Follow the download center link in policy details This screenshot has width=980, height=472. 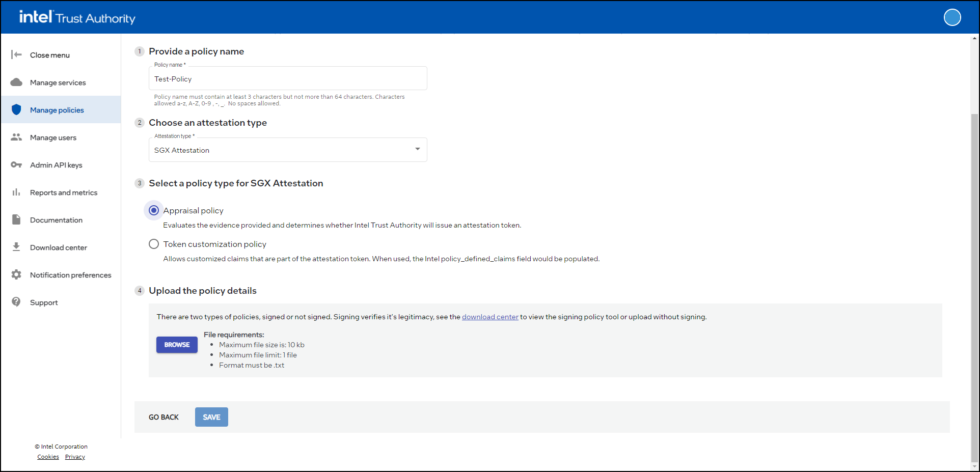[x=490, y=317]
